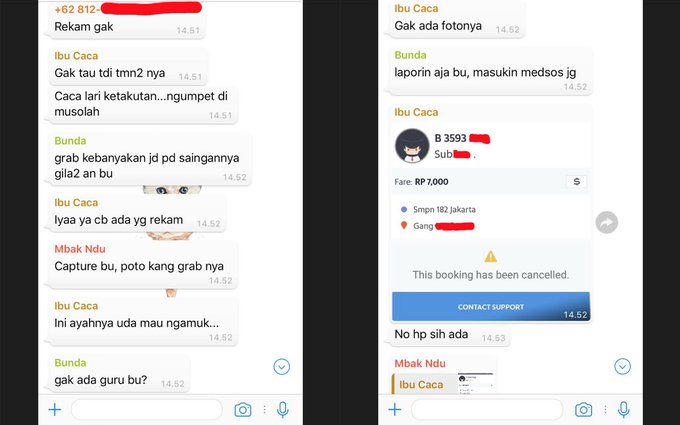Screen dimensions: 680x425
Task: Tap the plus attachment icon in left chat
Action: coord(55,409)
